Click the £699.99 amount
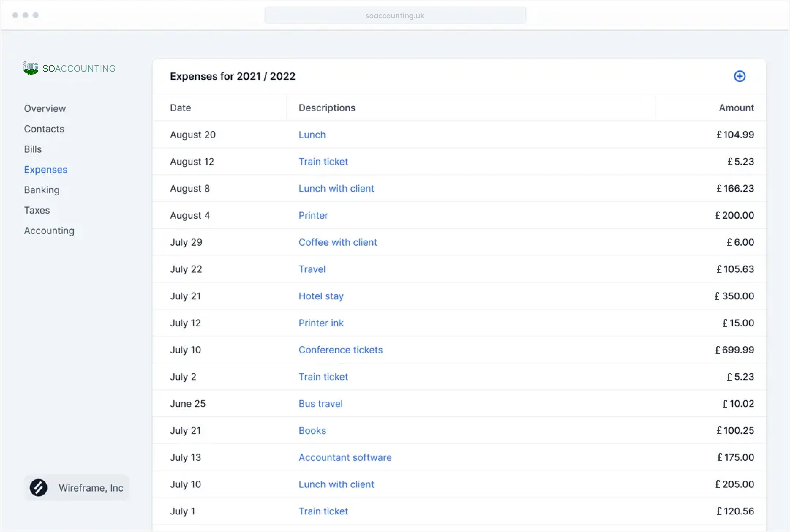 (x=734, y=350)
